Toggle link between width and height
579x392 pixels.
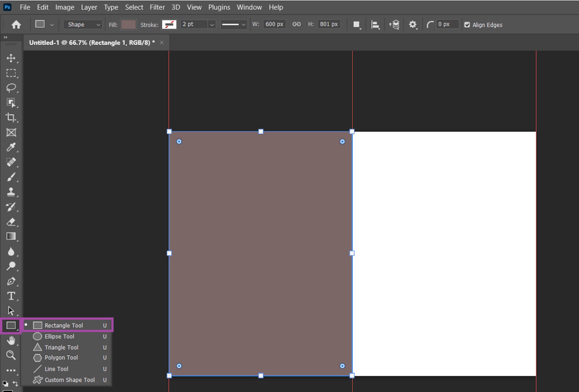click(296, 24)
